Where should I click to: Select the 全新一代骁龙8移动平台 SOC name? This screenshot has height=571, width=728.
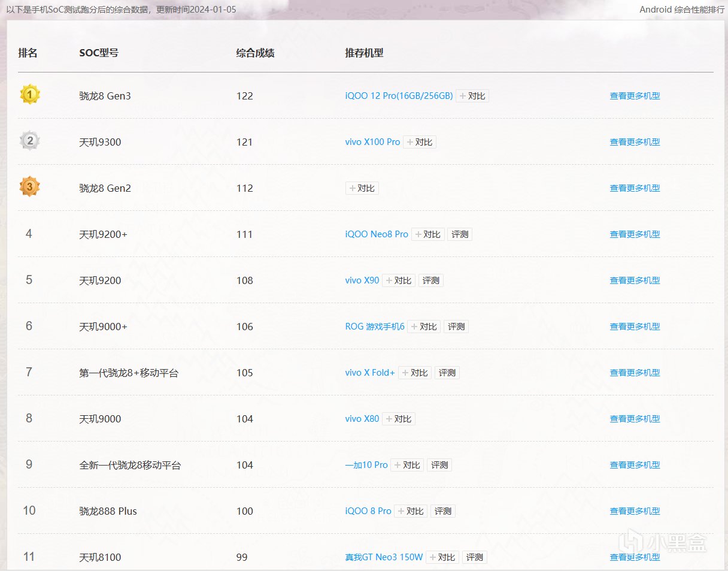click(x=130, y=465)
